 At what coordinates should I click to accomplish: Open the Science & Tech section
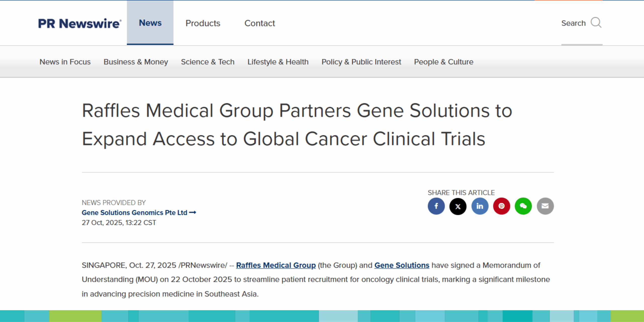coord(208,62)
